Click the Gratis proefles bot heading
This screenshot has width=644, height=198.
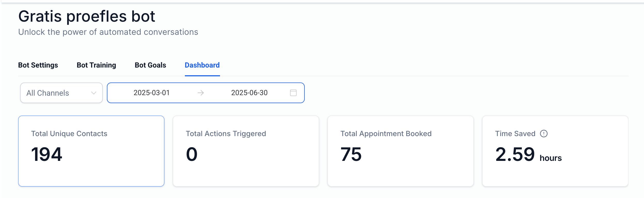point(87,16)
